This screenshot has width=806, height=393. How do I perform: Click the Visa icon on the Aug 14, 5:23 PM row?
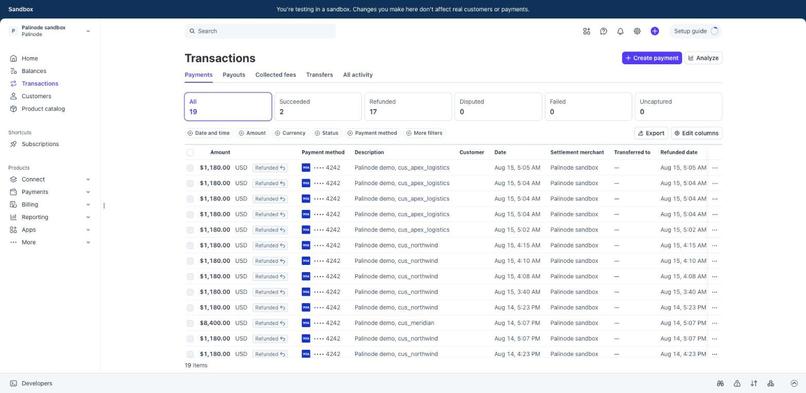pos(306,307)
